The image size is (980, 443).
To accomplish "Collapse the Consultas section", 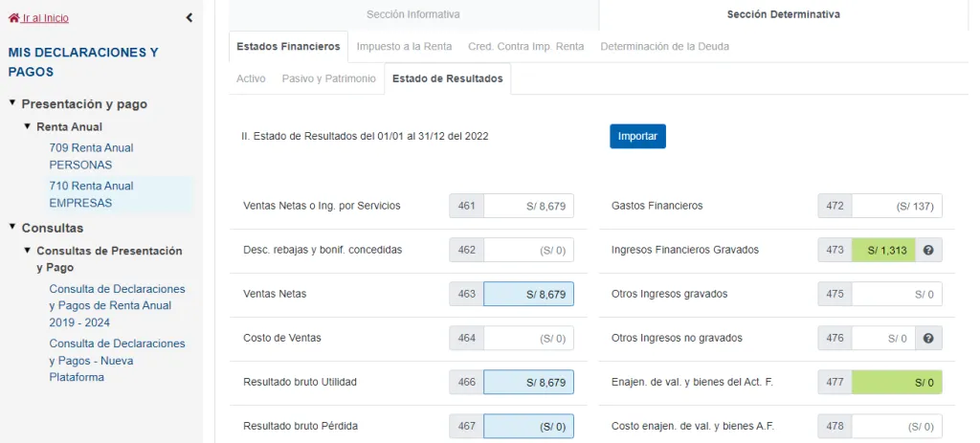I will click(12, 226).
